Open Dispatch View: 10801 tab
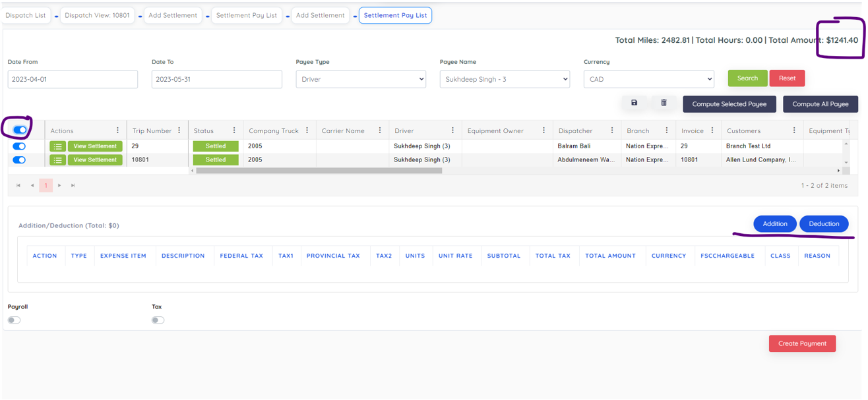Viewport: 868px width, 400px height. pos(97,15)
